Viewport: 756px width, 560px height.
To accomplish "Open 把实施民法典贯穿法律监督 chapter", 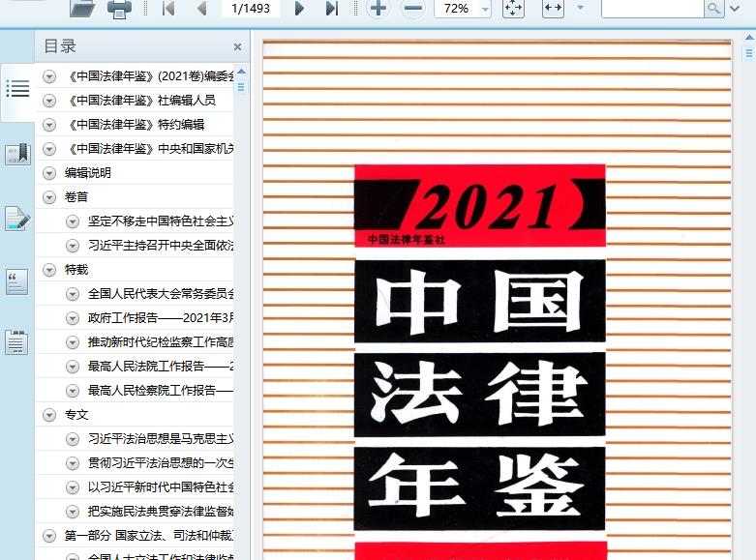I will pos(161,512).
